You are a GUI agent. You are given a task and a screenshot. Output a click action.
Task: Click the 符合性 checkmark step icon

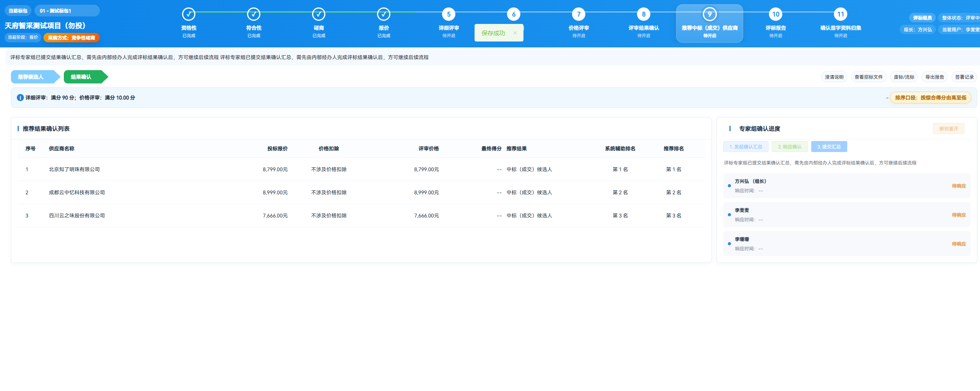click(x=254, y=14)
